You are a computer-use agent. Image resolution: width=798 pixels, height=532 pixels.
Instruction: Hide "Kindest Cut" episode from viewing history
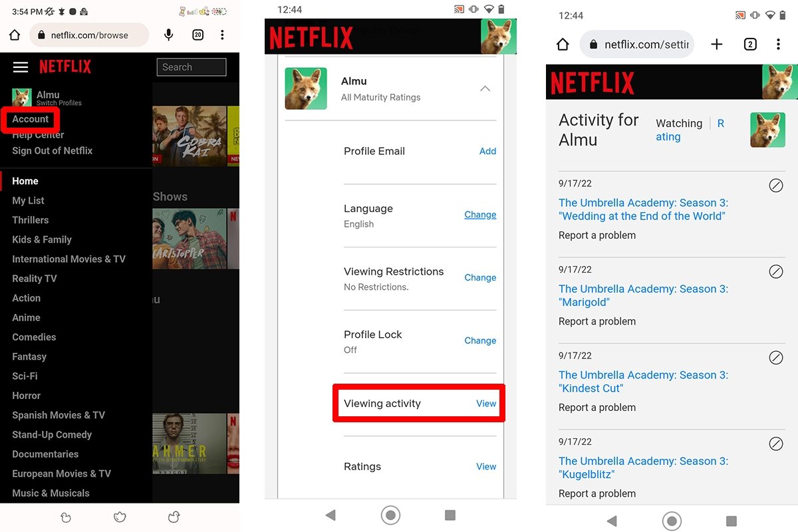tap(776, 358)
